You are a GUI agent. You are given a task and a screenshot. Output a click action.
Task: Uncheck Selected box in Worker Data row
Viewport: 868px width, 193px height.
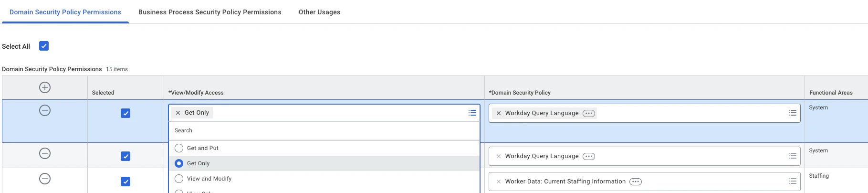point(125,182)
